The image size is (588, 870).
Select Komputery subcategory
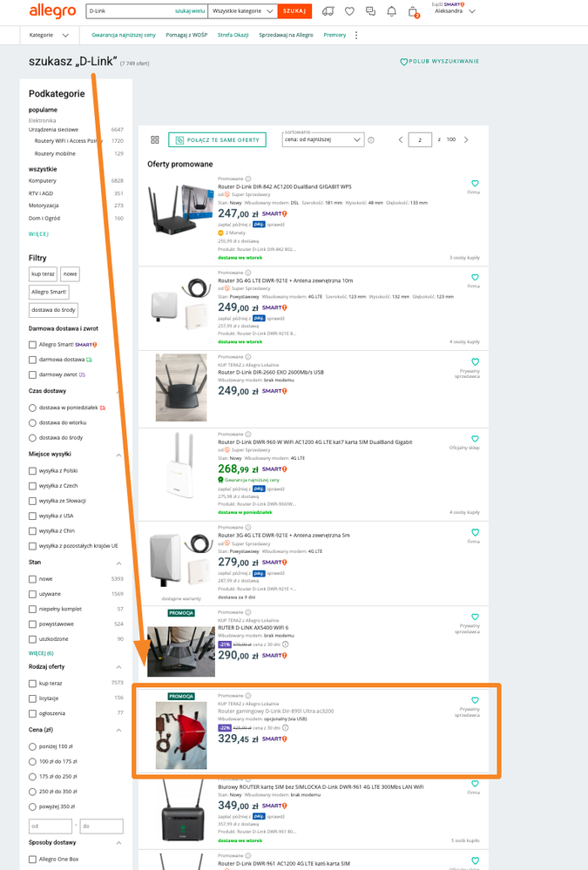(42, 181)
